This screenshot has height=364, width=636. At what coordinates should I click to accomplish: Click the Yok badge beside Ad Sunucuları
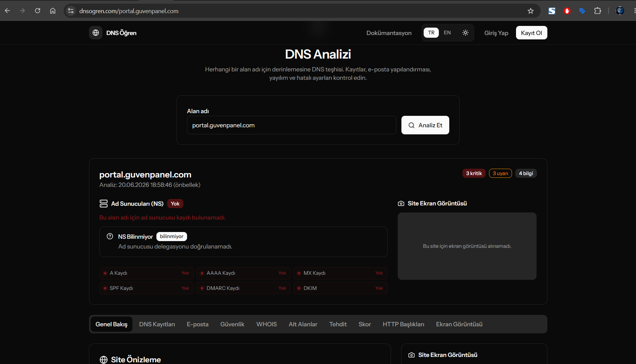tap(175, 204)
